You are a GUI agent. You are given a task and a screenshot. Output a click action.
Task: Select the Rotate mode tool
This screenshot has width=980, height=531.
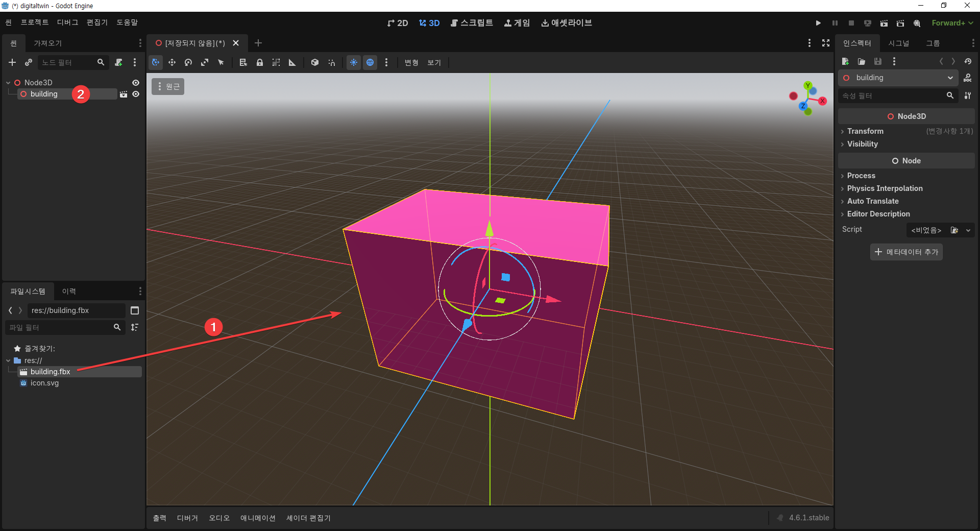pyautogui.click(x=188, y=62)
